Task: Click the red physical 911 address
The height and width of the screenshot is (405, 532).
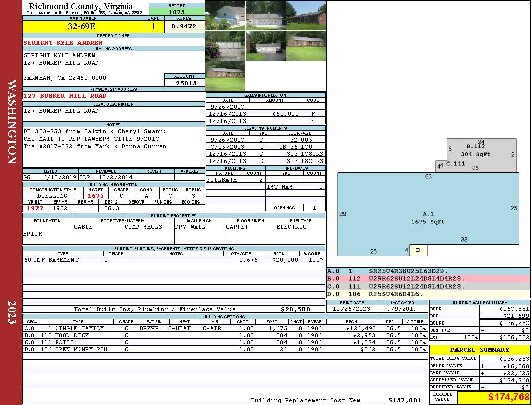Action: [x=65, y=96]
